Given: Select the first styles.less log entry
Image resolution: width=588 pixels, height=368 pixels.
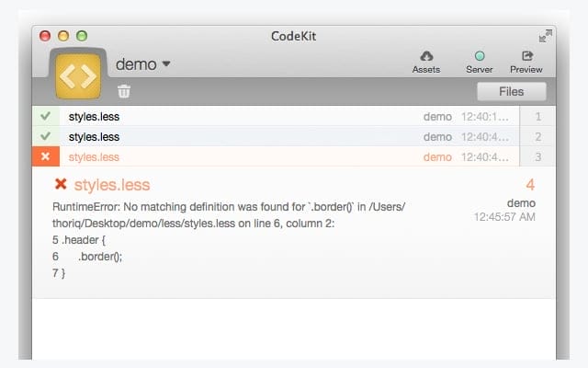Looking at the screenshot, I should (94, 117).
